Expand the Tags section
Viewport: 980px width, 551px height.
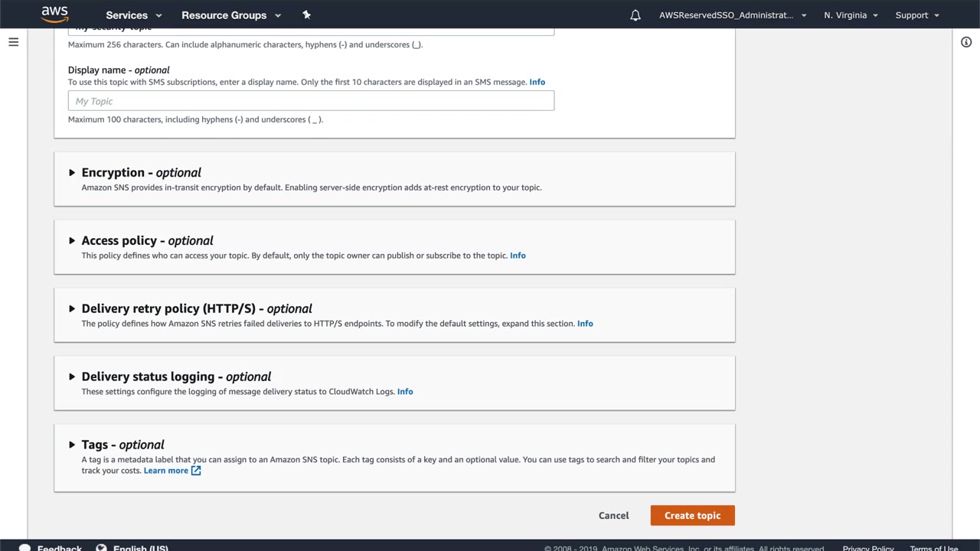(x=72, y=445)
